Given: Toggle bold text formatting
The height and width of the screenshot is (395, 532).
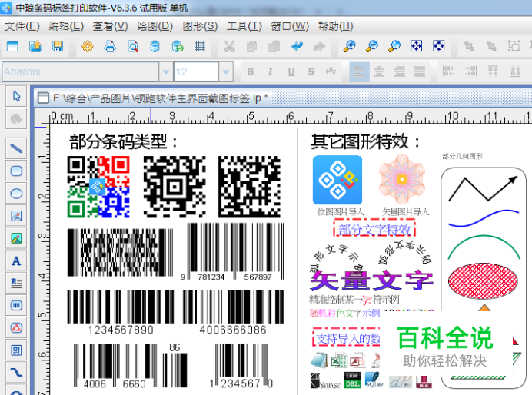Looking at the screenshot, I should coord(250,72).
